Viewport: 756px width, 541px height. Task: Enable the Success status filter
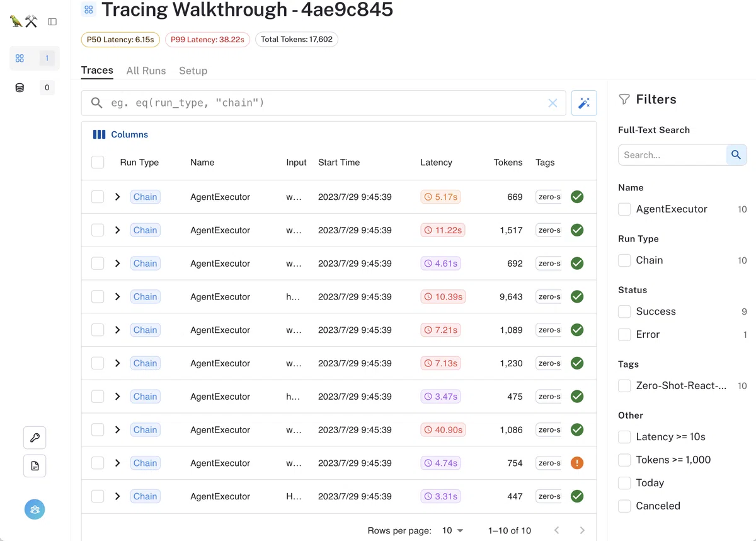pos(624,311)
